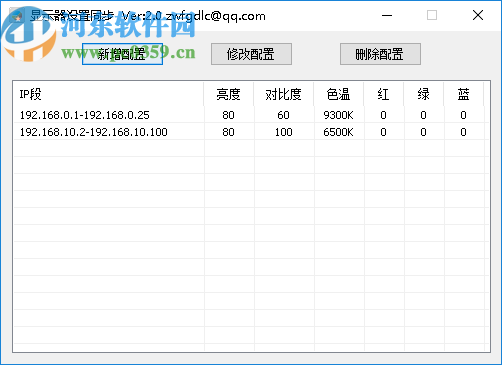Image resolution: width=502 pixels, height=365 pixels.
Task: Select the 色温 column header
Action: point(339,94)
